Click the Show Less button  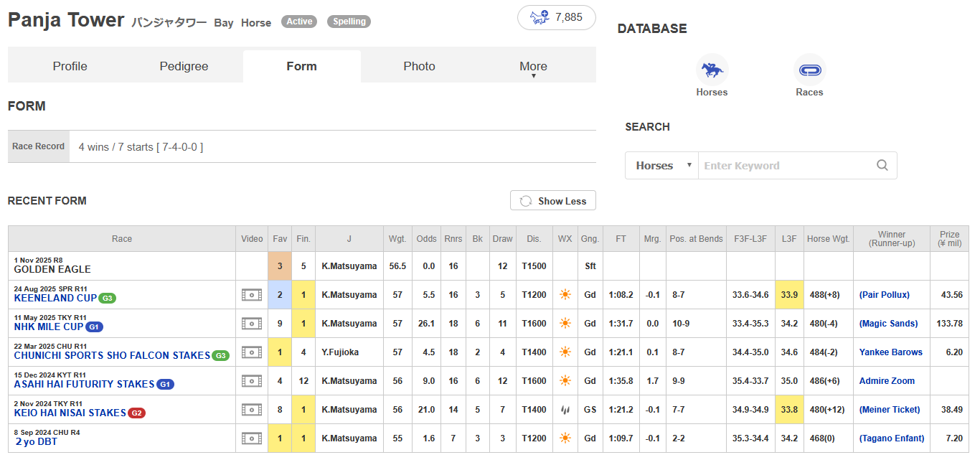553,201
